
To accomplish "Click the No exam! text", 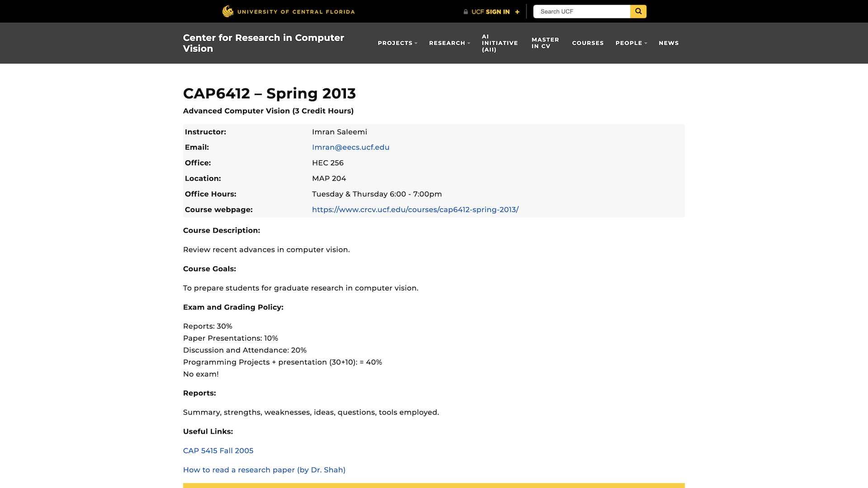I will [x=201, y=374].
